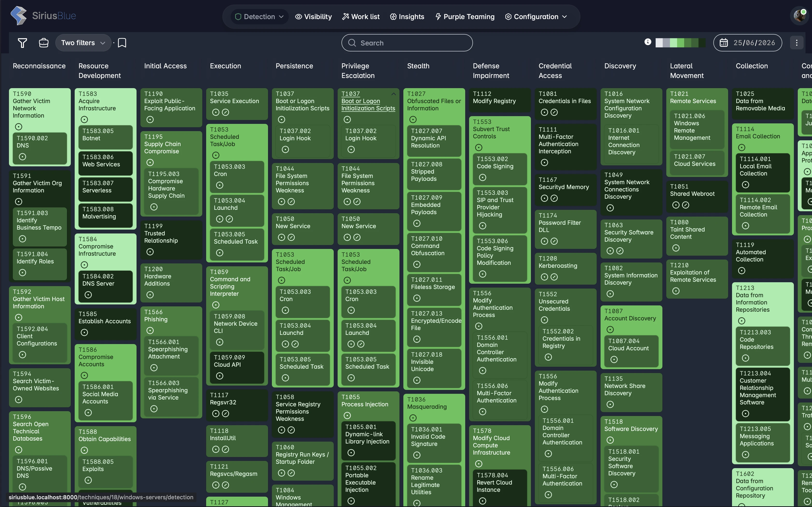812x507 pixels.
Task: Open the Detection dropdown menu
Action: click(x=259, y=17)
